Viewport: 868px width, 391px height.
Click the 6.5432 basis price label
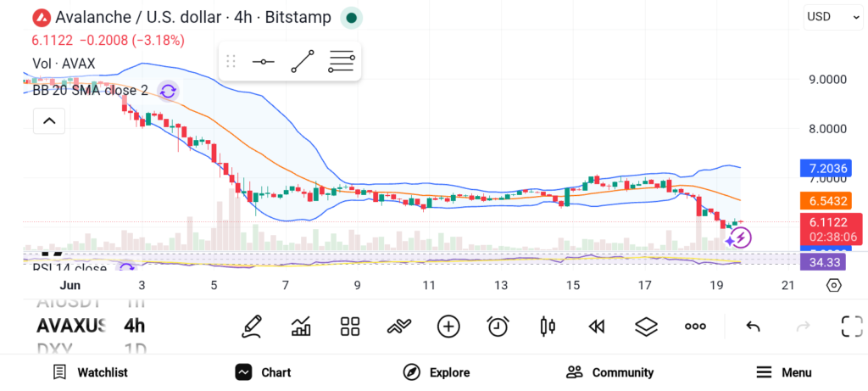click(x=826, y=201)
